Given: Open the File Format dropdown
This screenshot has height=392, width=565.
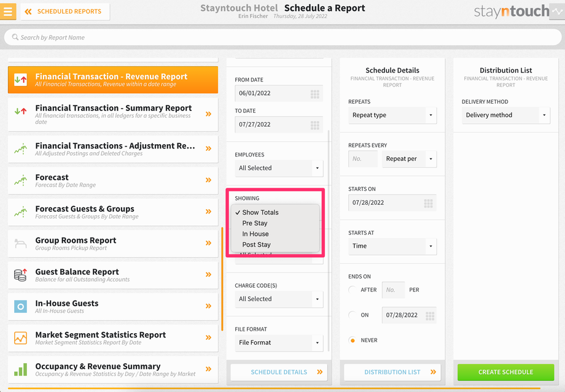Looking at the screenshot, I should click(279, 343).
